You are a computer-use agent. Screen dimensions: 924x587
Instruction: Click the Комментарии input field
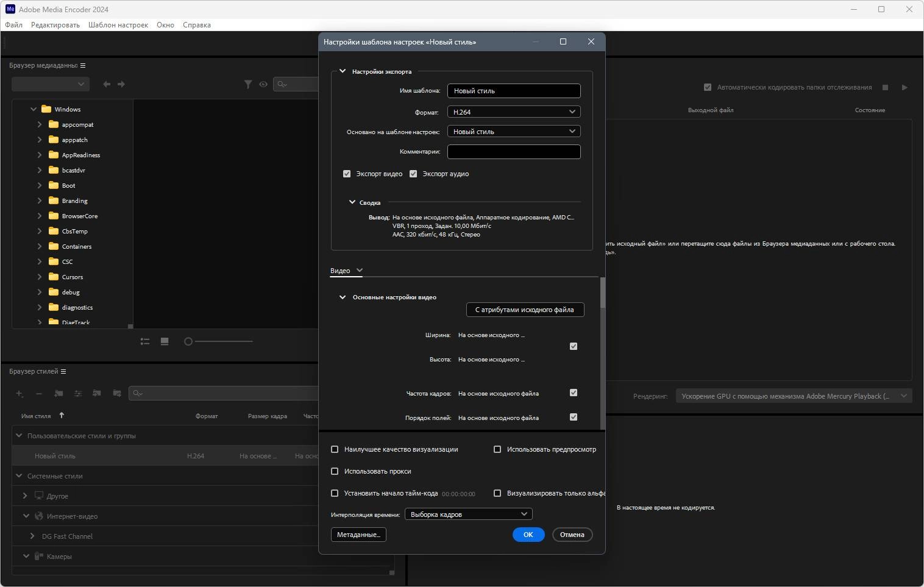pos(514,152)
